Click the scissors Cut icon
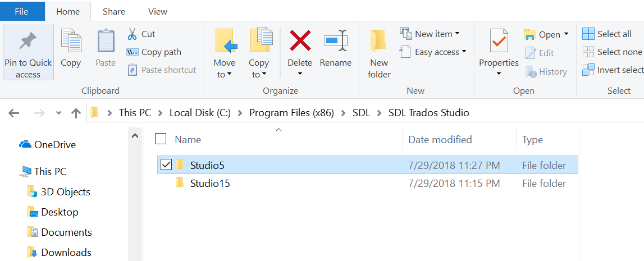Viewport: 644px width, 261px height. (132, 34)
